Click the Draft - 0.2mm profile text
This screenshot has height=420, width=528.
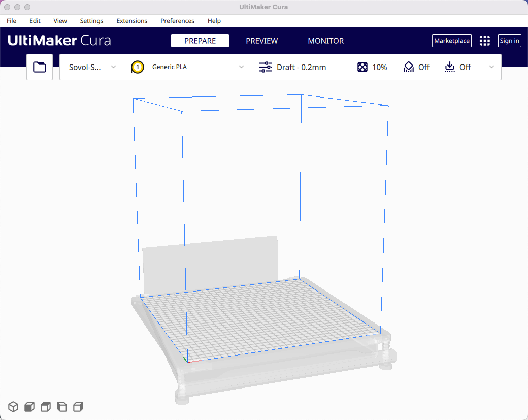tap(302, 67)
